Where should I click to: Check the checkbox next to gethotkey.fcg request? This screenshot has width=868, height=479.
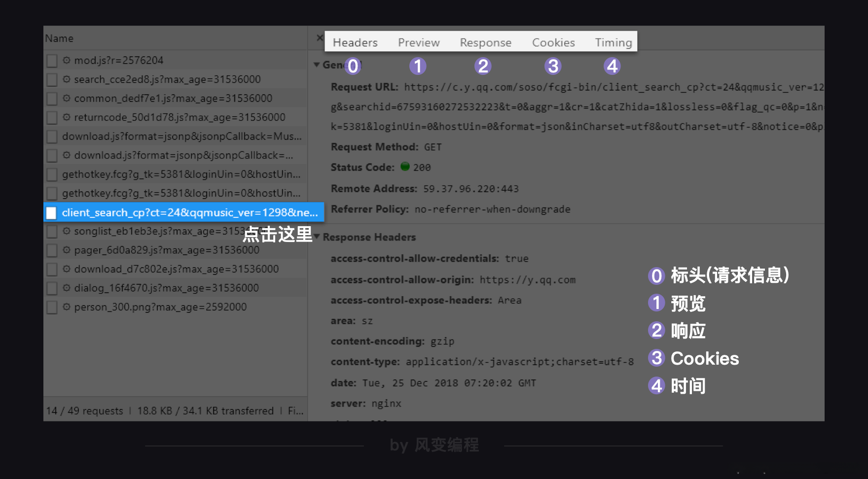(51, 174)
